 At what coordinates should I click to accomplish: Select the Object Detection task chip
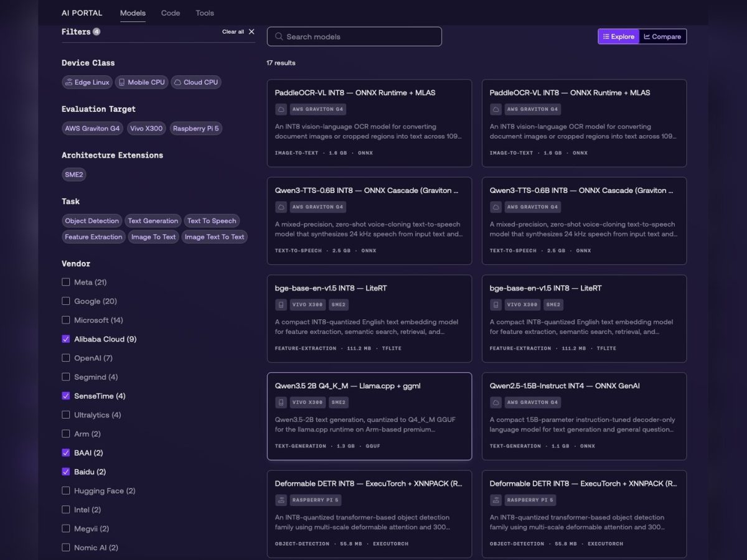click(92, 221)
